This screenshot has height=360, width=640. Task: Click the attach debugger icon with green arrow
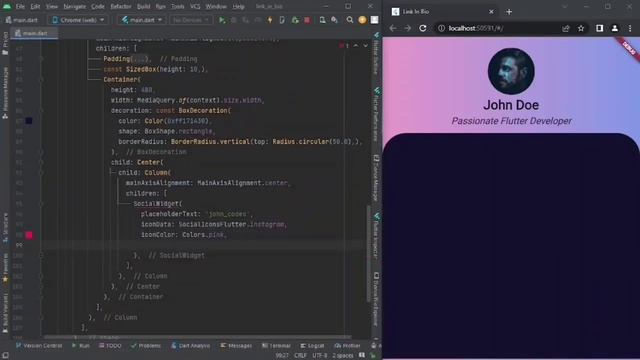pyautogui.click(x=295, y=20)
